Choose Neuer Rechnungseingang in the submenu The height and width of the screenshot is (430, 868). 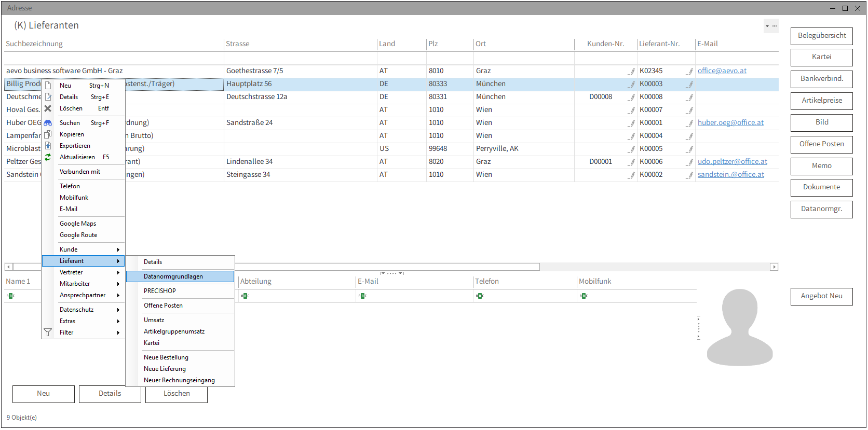tap(180, 380)
